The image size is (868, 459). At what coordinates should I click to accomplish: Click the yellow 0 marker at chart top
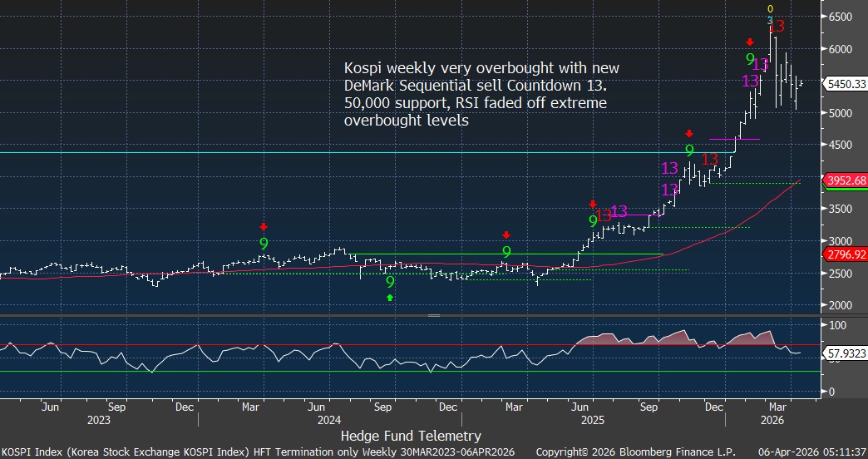click(x=770, y=9)
